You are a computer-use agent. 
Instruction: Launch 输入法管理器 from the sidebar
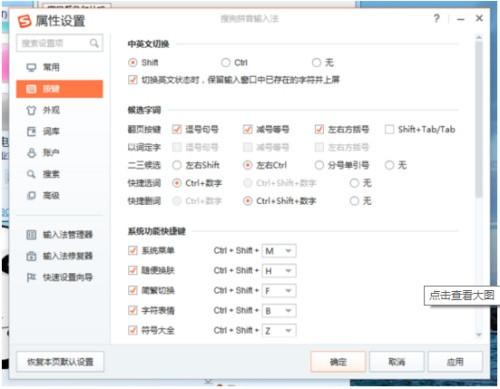[59, 235]
